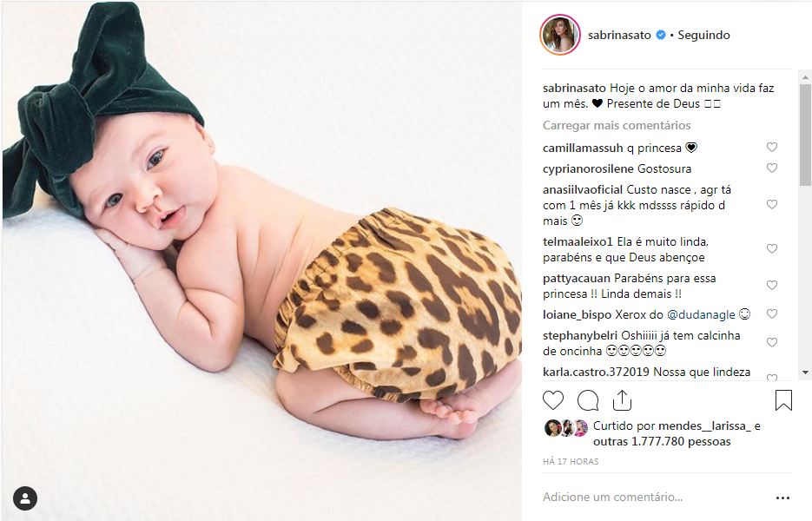Image resolution: width=812 pixels, height=521 pixels.
Task: Click the tagged people icon on photo
Action: [25, 498]
